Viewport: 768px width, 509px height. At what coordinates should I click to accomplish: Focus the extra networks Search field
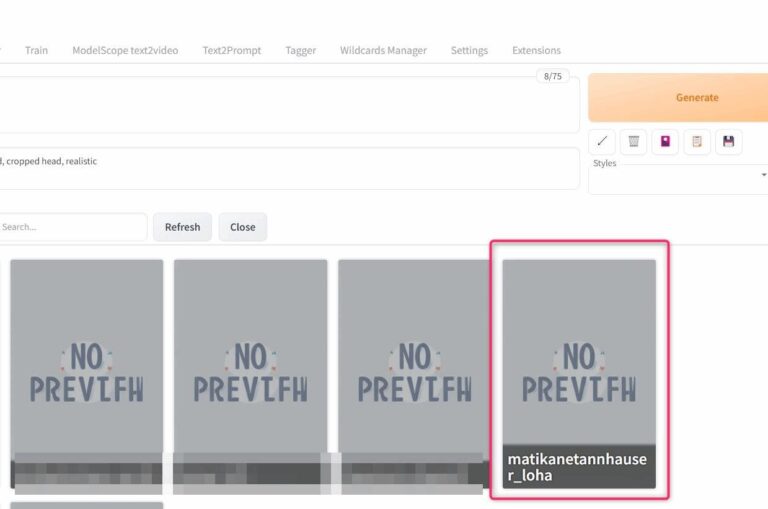click(x=70, y=227)
